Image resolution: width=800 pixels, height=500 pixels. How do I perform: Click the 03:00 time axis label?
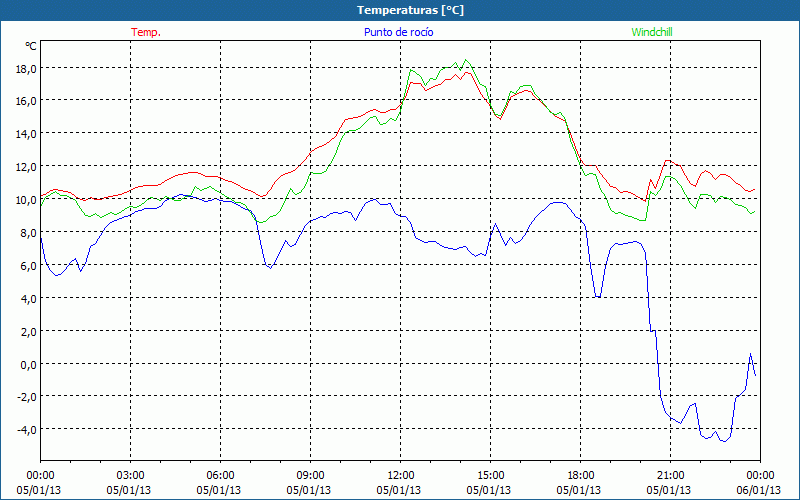coord(131,476)
